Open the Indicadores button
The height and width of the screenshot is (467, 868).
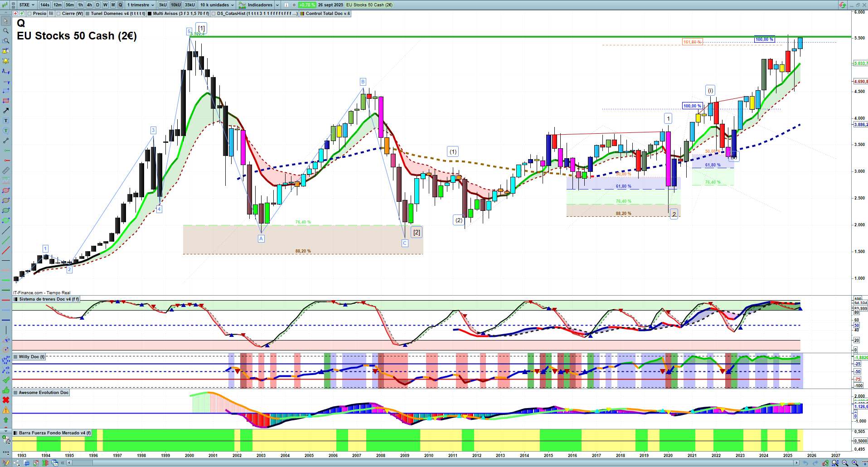coord(256,5)
